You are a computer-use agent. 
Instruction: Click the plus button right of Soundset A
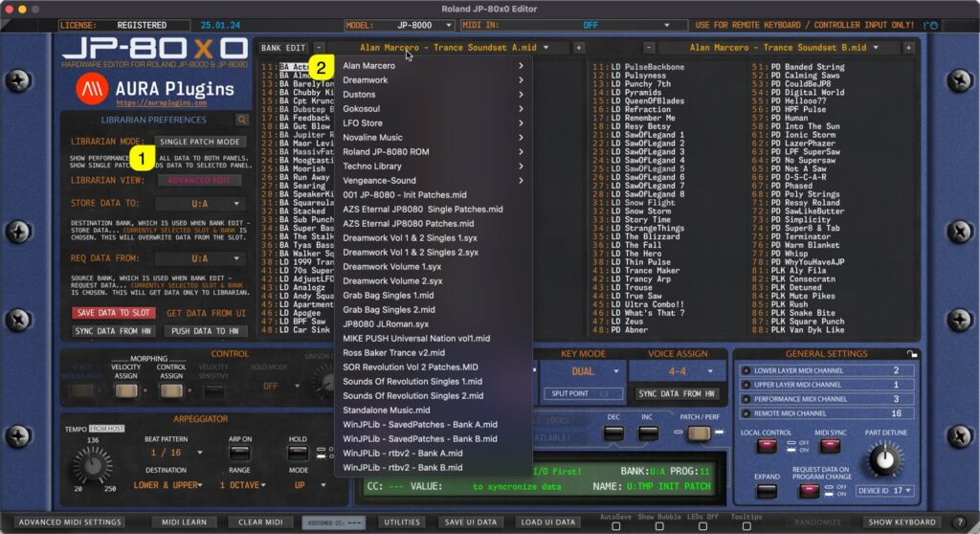[579, 48]
